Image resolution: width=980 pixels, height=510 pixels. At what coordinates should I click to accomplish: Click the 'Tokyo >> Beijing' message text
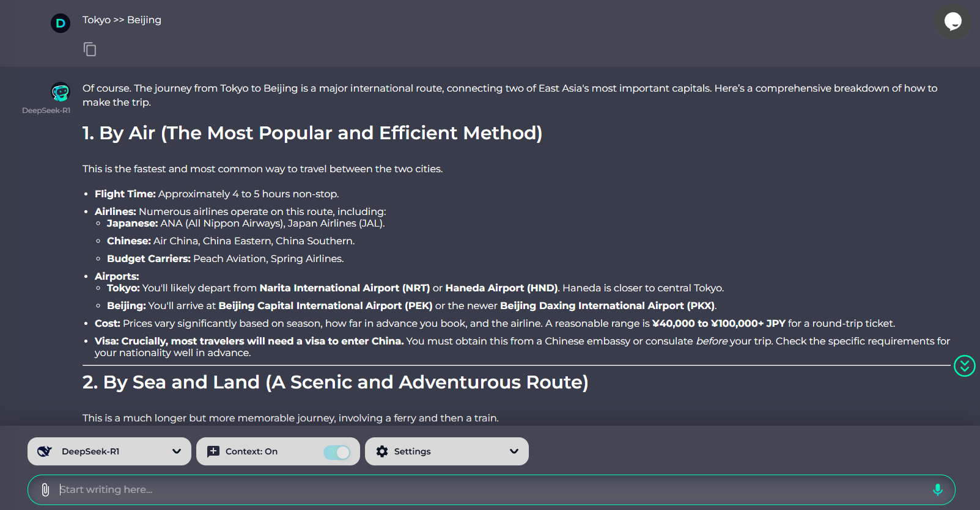tap(122, 20)
